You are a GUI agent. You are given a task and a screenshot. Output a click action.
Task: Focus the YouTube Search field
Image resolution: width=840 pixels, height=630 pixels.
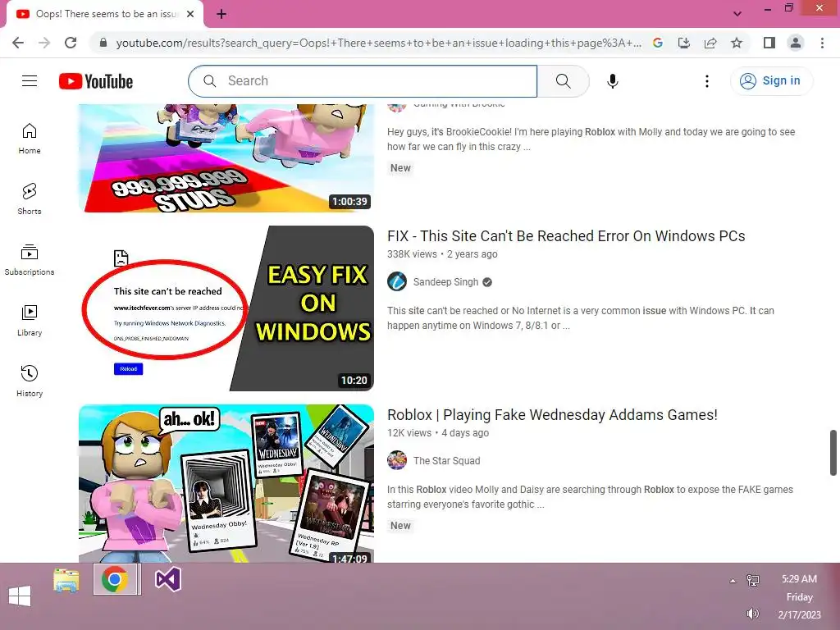tap(363, 81)
